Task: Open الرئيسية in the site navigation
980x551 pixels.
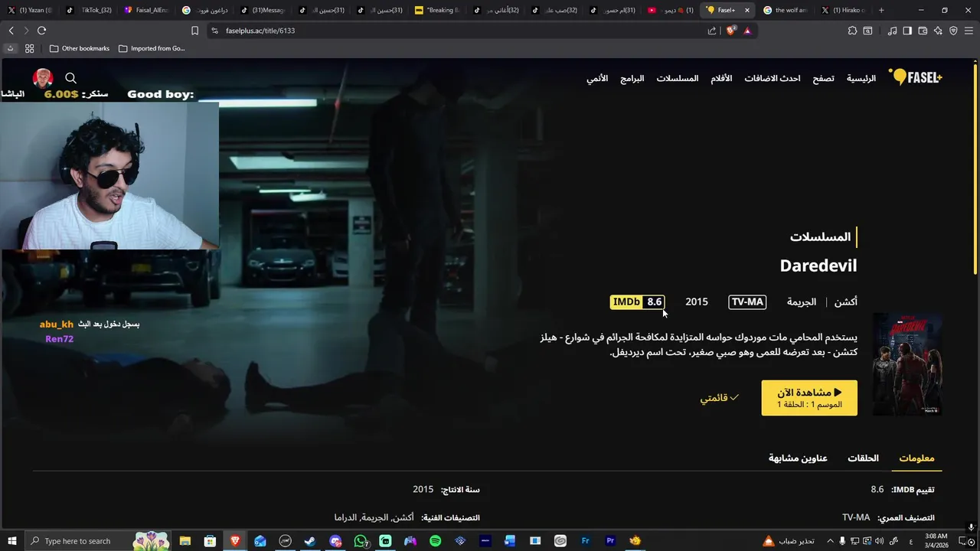Action: (861, 78)
